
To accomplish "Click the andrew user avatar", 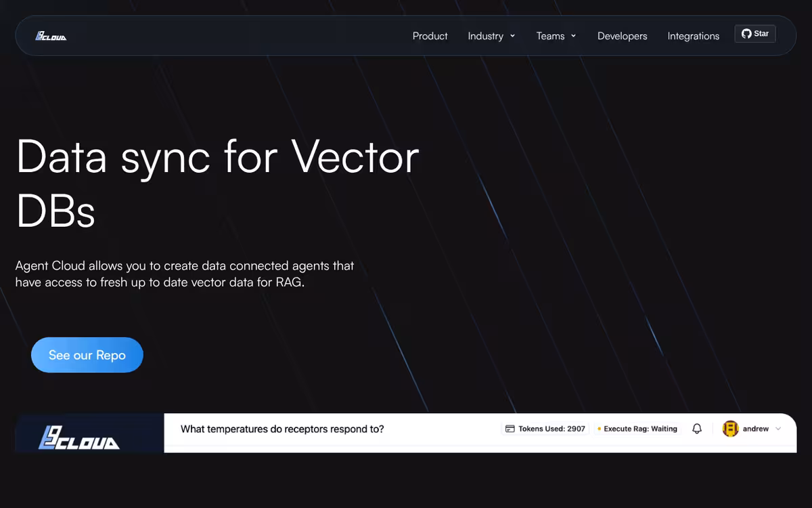I will click(730, 429).
